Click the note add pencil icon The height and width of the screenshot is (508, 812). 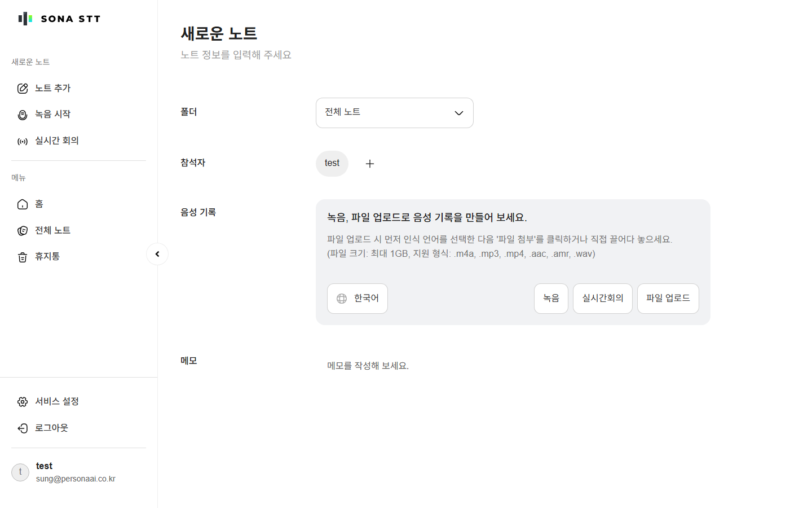pos(23,88)
